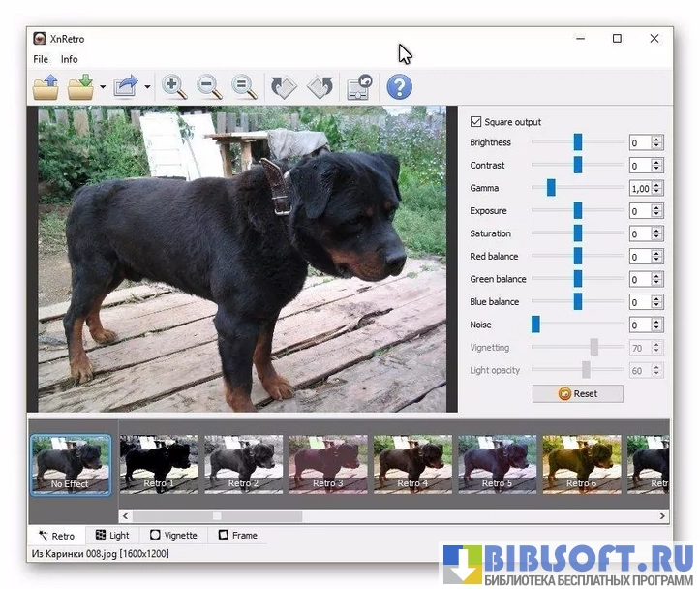Click the zoom out magnifier

tap(209, 87)
